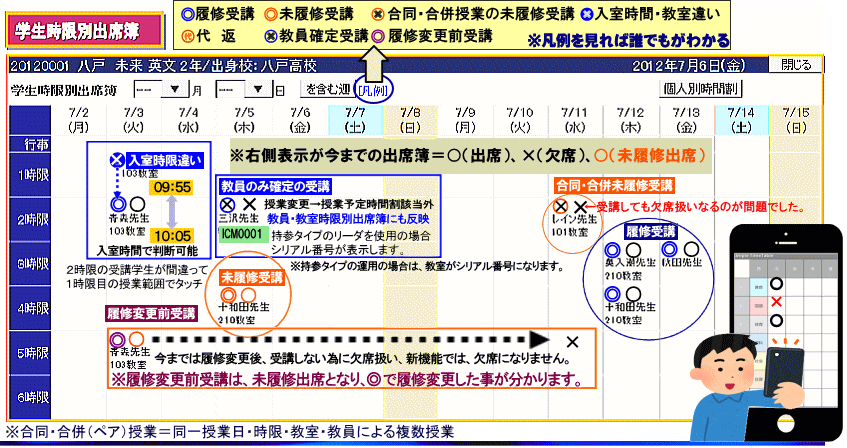The height and width of the screenshot is (448, 847).
Task: Click the plain X mark beside レイン先生's circled-X icon
Action: point(580,206)
